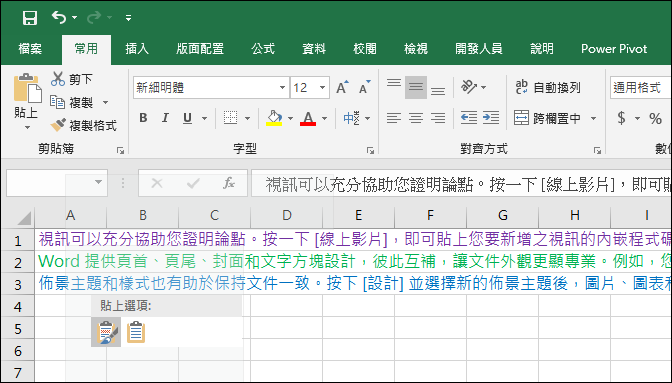The height and width of the screenshot is (383, 672).
Task: Click the insert function fx icon
Action: (229, 183)
